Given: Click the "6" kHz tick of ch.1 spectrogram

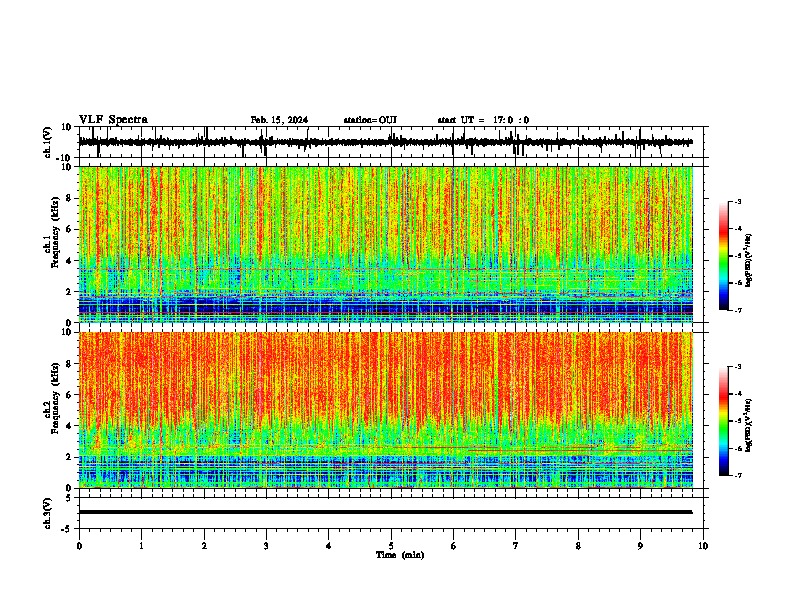Looking at the screenshot, I should (69, 229).
